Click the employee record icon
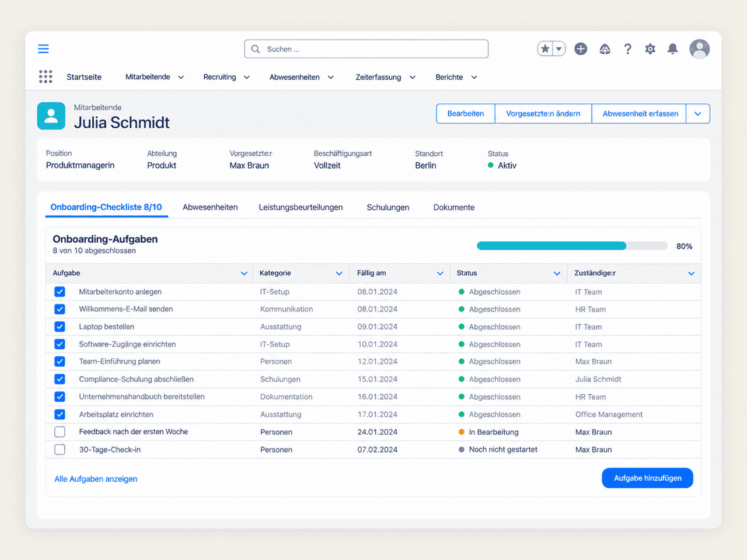 51,116
